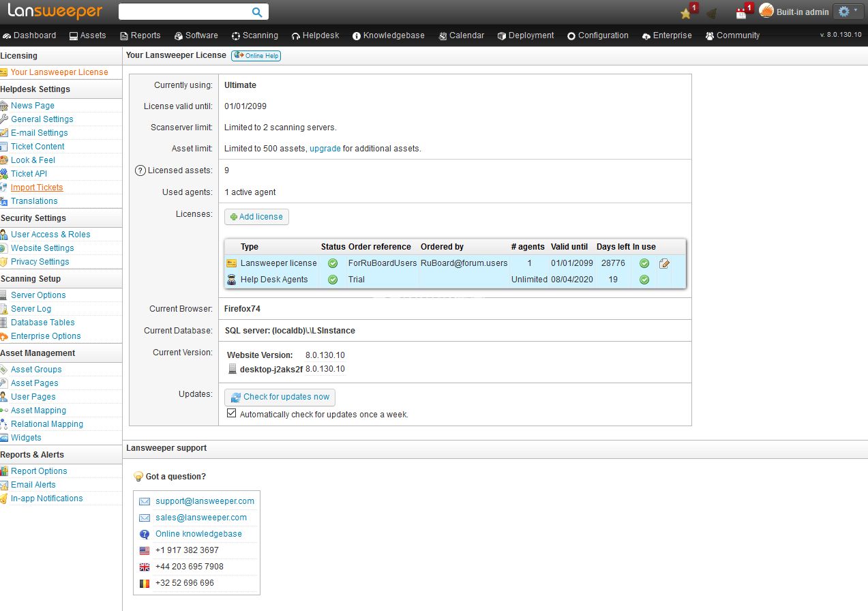Toggle automatic weekly update check checkbox
Image resolution: width=868 pixels, height=611 pixels.
tap(232, 414)
